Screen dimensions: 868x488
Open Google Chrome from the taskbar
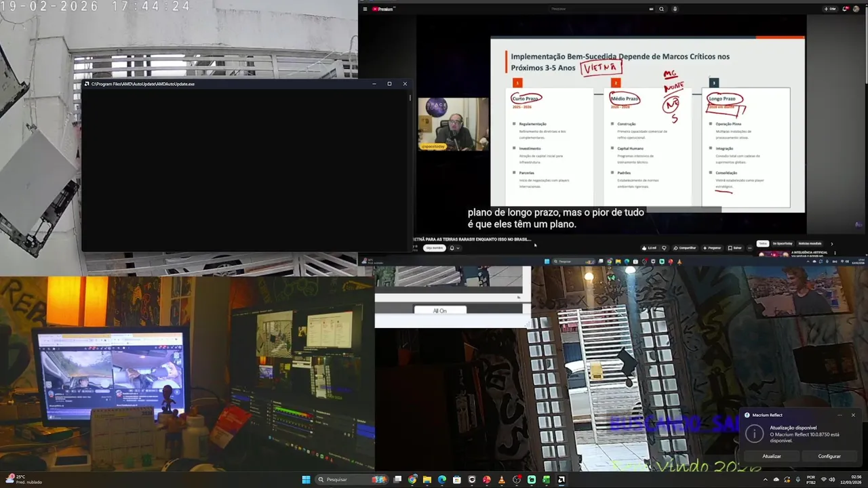point(412,480)
